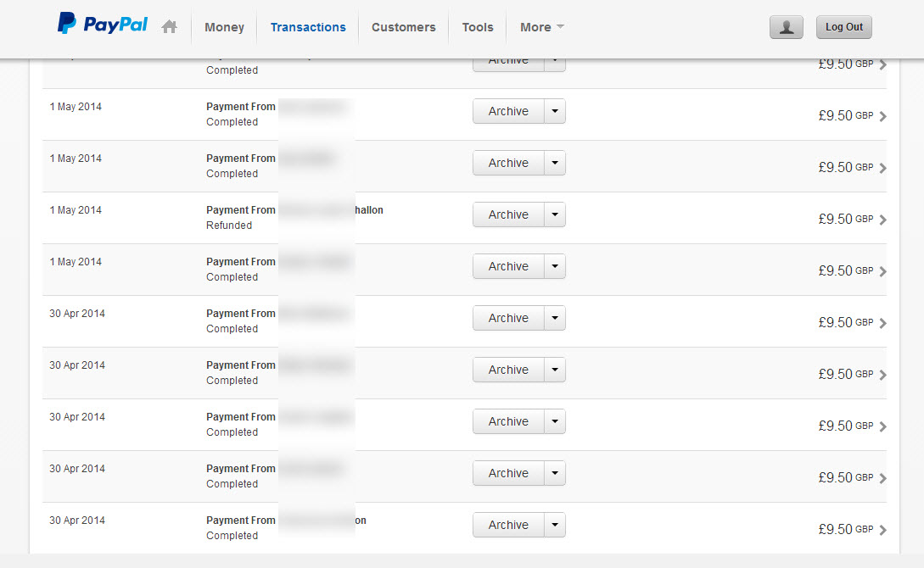The width and height of the screenshot is (924, 568).
Task: Click right chevron on first 30 Apr 2014 row
Action: click(x=883, y=323)
